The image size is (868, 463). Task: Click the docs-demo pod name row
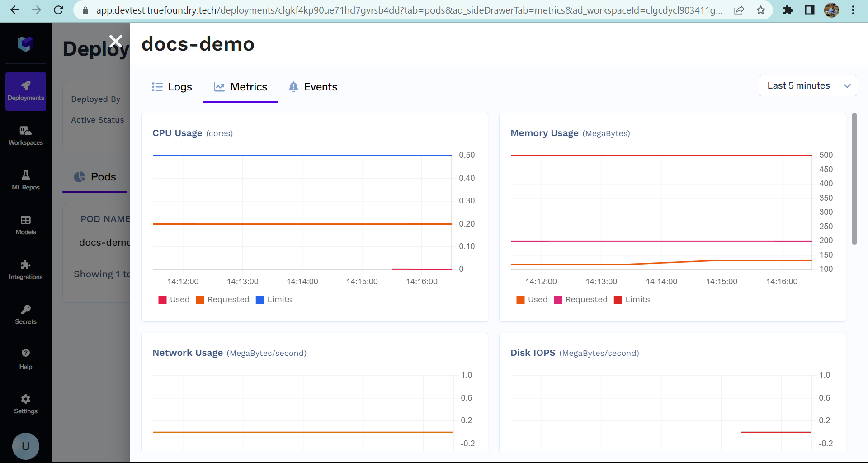point(104,242)
